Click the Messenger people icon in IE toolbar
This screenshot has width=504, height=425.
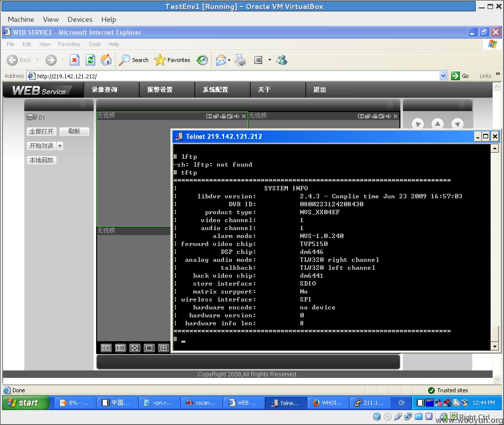(x=281, y=60)
